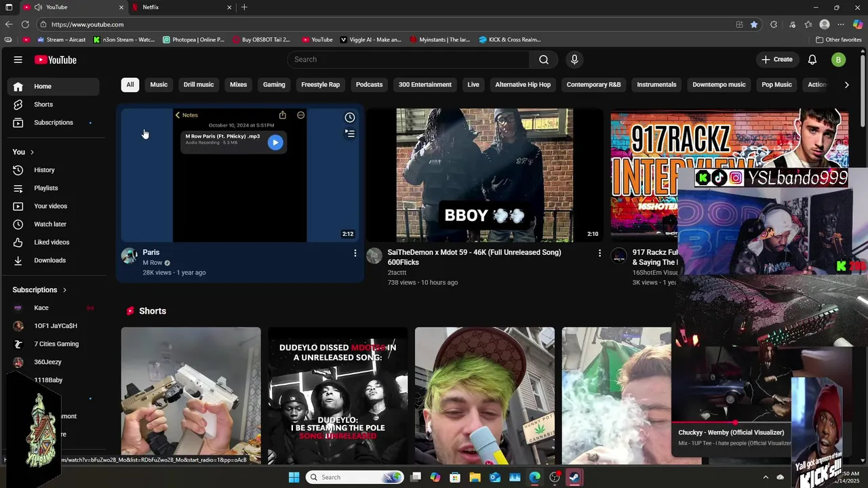The height and width of the screenshot is (488, 868).
Task: Click the search magnifier button
Action: pos(544,60)
